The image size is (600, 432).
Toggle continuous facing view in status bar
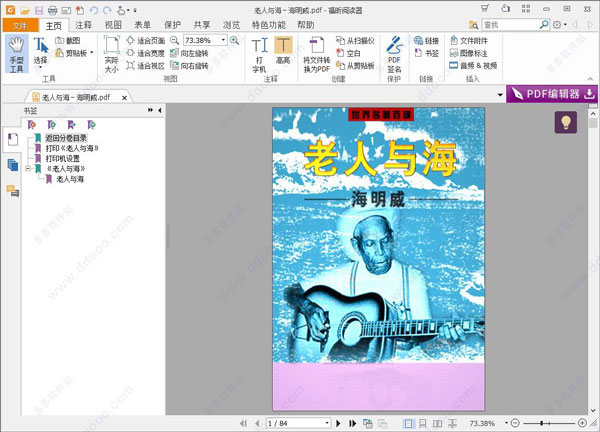452,423
